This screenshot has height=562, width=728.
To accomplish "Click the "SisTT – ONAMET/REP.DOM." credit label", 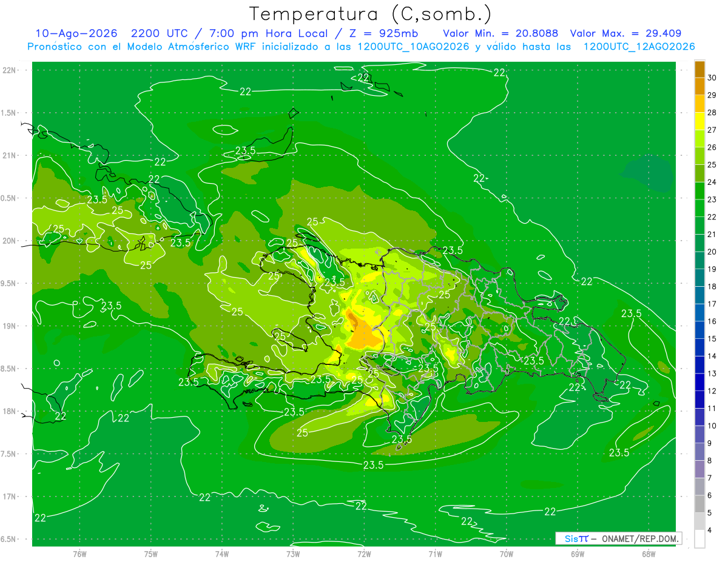I will [x=618, y=538].
